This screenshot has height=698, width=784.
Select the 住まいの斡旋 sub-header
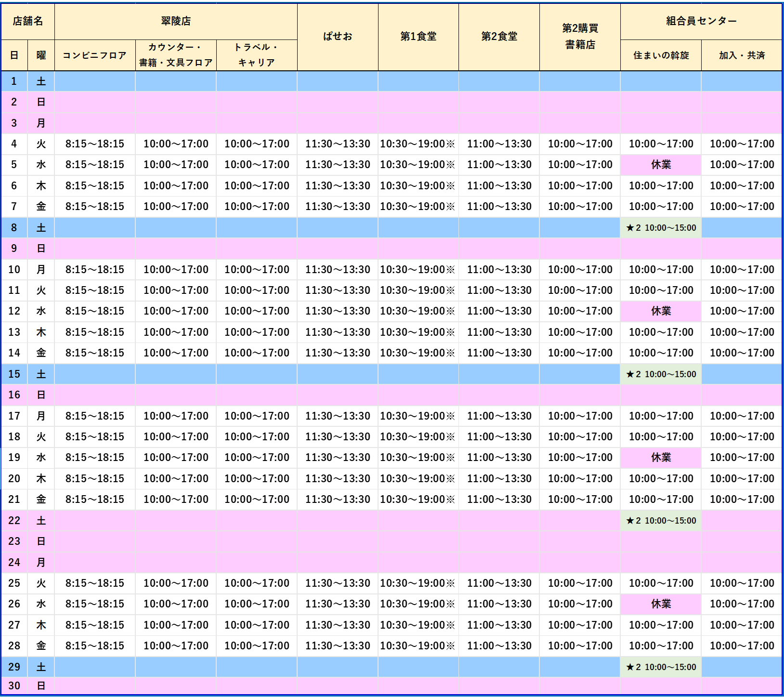[x=661, y=55]
